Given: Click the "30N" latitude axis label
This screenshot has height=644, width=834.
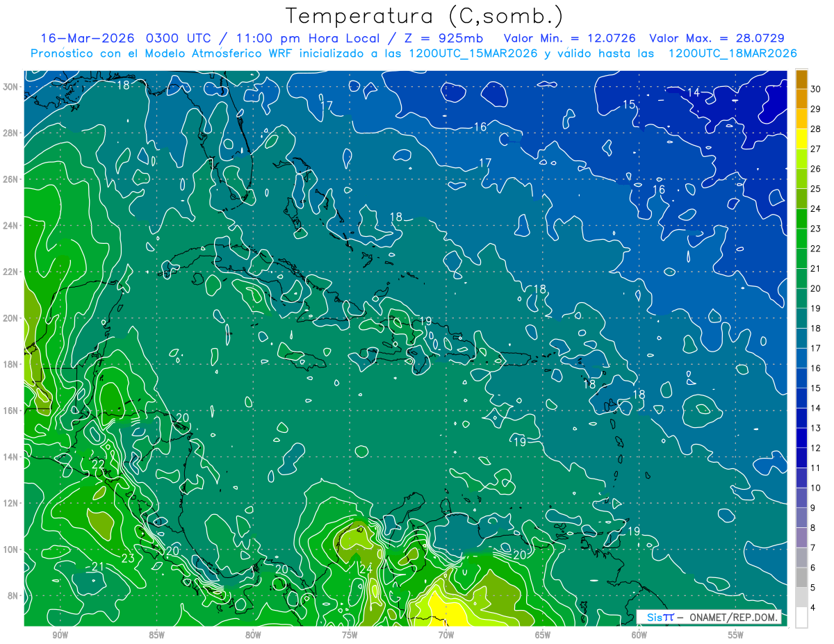Looking at the screenshot, I should (x=11, y=87).
